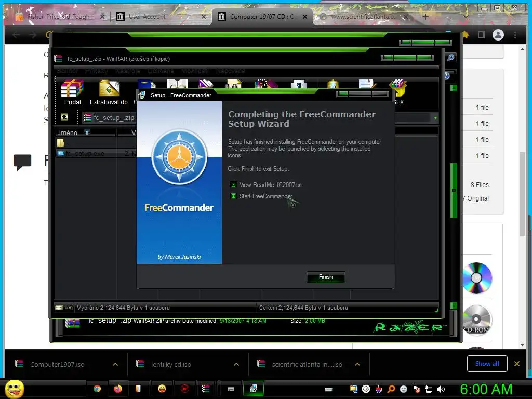Open Chrome from the taskbar
This screenshot has width=532, height=399.
click(x=97, y=389)
